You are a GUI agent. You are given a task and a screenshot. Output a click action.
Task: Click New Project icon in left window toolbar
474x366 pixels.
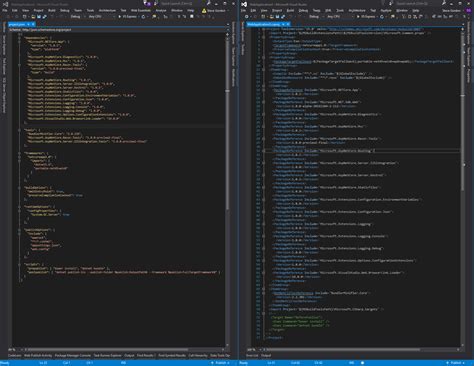coord(24,17)
